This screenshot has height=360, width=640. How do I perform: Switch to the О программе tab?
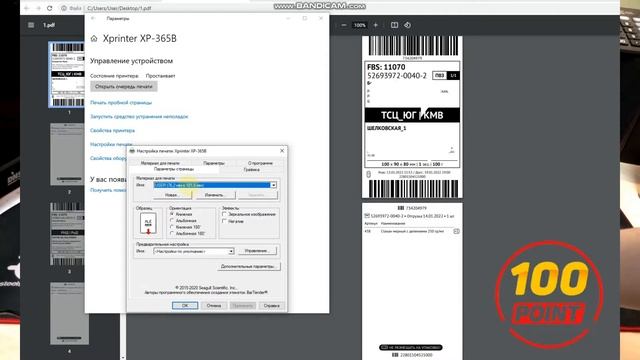[260, 163]
